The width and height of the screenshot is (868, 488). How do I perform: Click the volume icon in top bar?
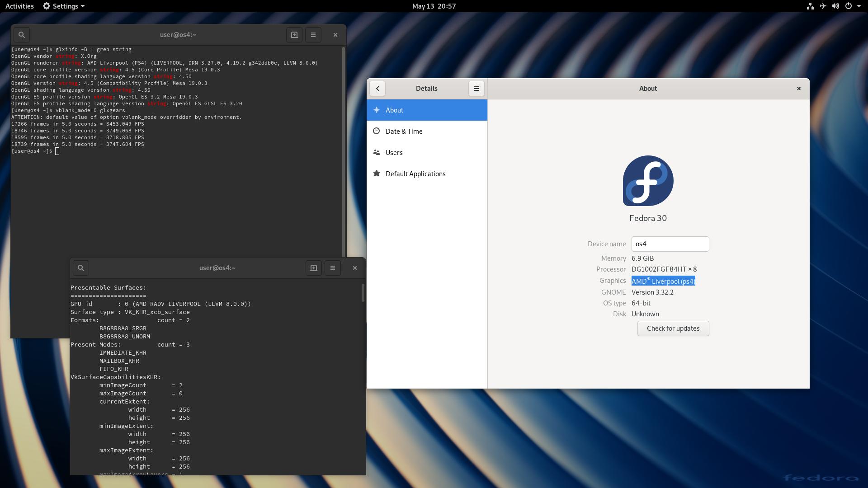[835, 6]
